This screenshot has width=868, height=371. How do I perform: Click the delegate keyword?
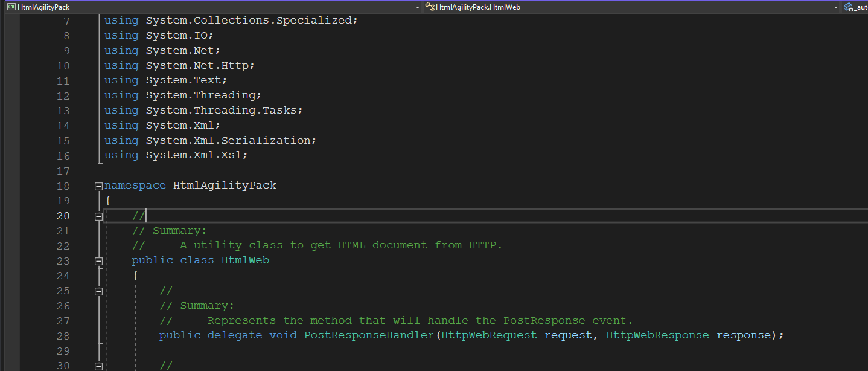[235, 335]
